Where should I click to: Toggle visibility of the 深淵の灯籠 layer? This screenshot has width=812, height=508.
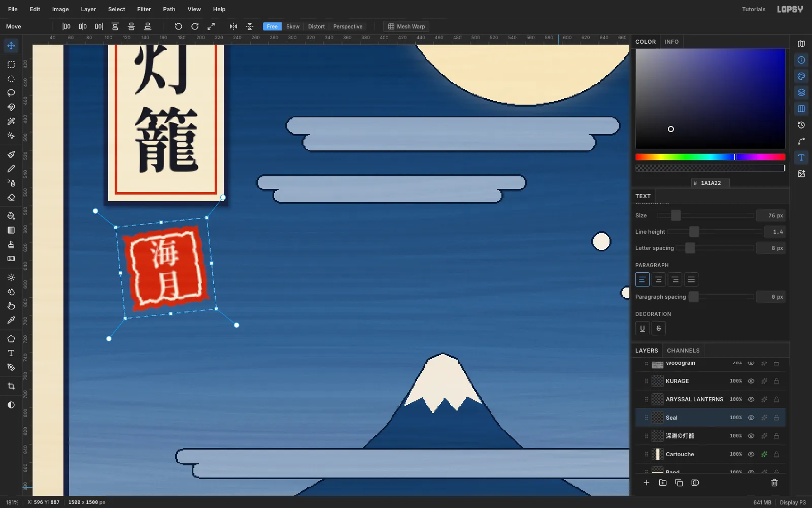[x=751, y=436]
